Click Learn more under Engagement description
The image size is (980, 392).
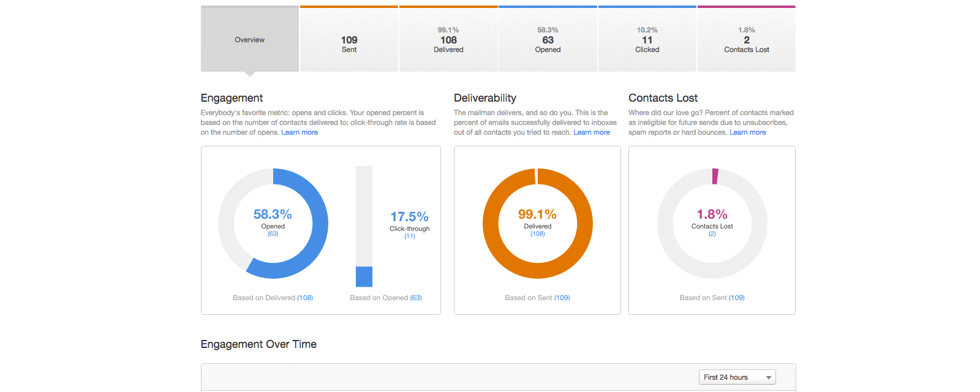[300, 132]
